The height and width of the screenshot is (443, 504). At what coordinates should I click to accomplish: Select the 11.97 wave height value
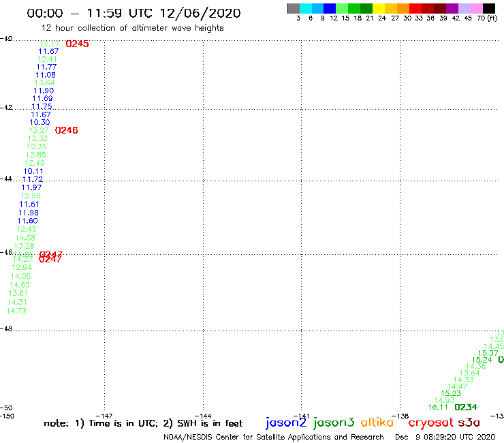31,187
